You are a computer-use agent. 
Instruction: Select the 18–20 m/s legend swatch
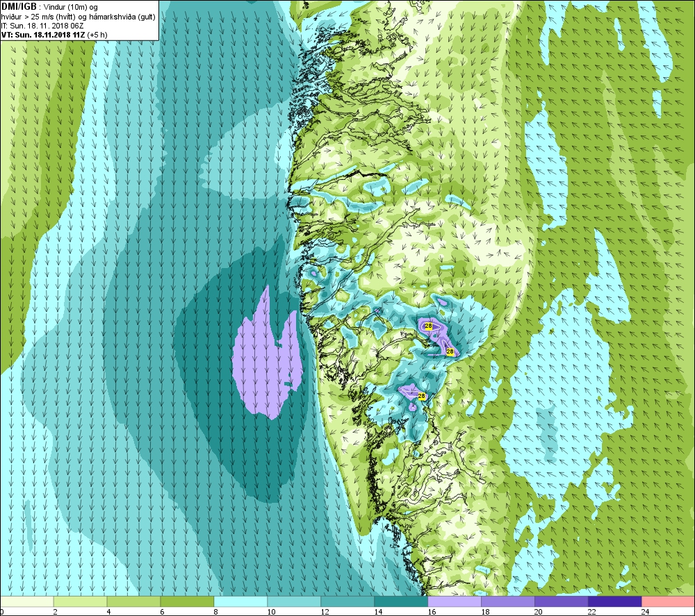coord(508,601)
